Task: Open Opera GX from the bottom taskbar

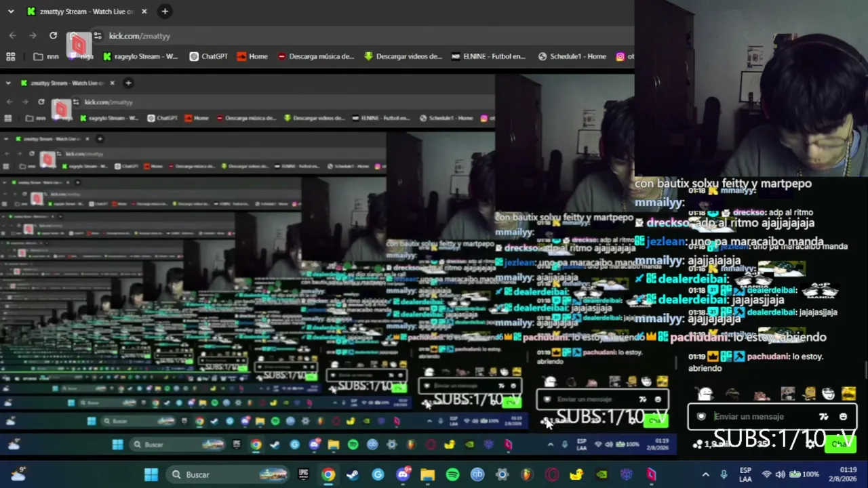Action: [552, 474]
